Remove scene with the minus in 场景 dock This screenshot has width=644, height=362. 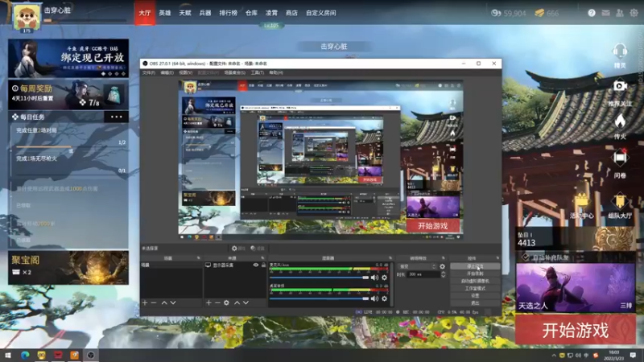click(x=154, y=303)
